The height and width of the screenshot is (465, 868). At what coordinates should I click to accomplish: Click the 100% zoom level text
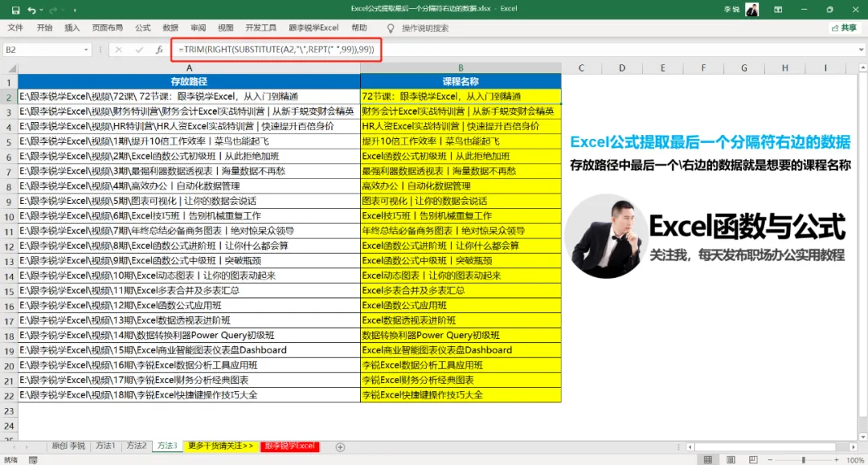854,460
